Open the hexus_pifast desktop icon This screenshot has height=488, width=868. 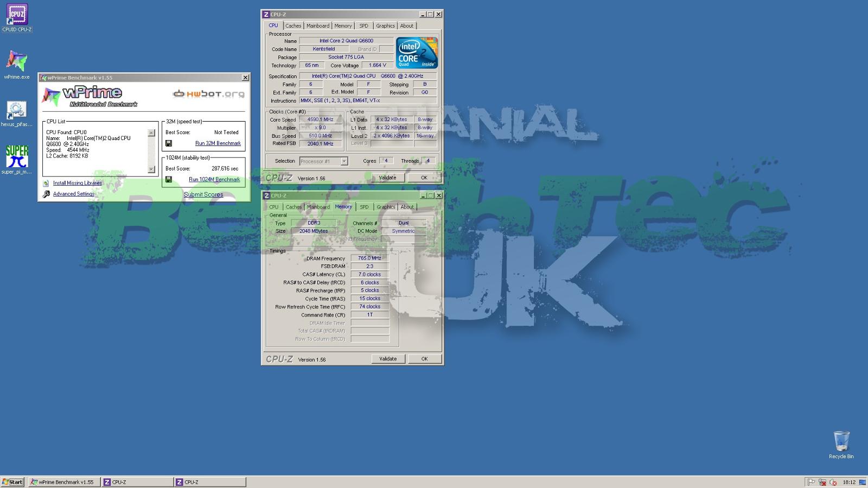[x=17, y=113]
